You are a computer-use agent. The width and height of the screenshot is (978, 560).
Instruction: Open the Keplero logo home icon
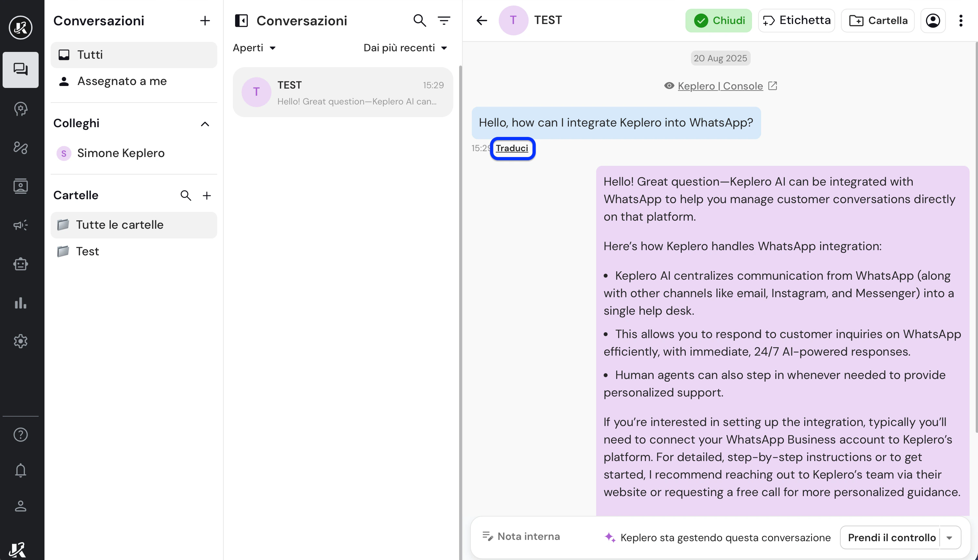point(20,27)
